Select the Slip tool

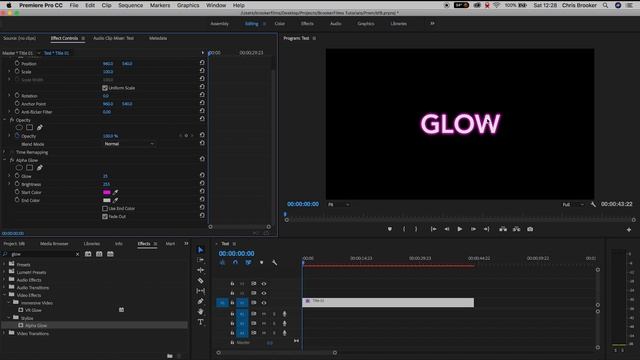[x=200, y=291]
